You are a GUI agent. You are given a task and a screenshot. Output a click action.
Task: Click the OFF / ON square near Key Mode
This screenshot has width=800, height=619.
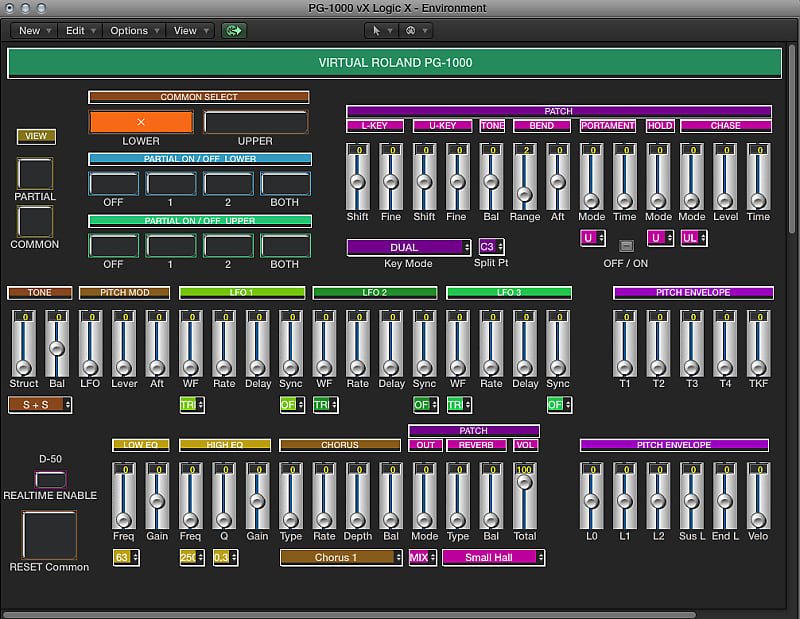625,244
